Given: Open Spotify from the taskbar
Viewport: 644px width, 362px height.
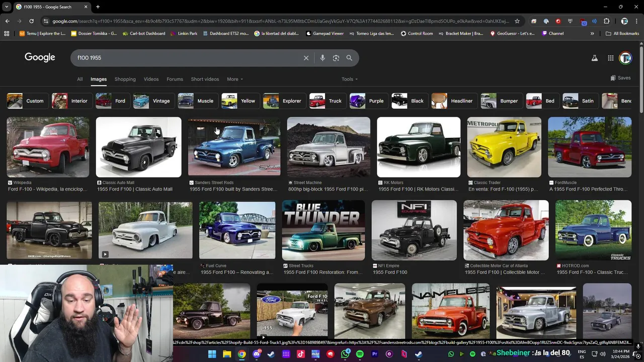Looking at the screenshot, I should pos(360,354).
